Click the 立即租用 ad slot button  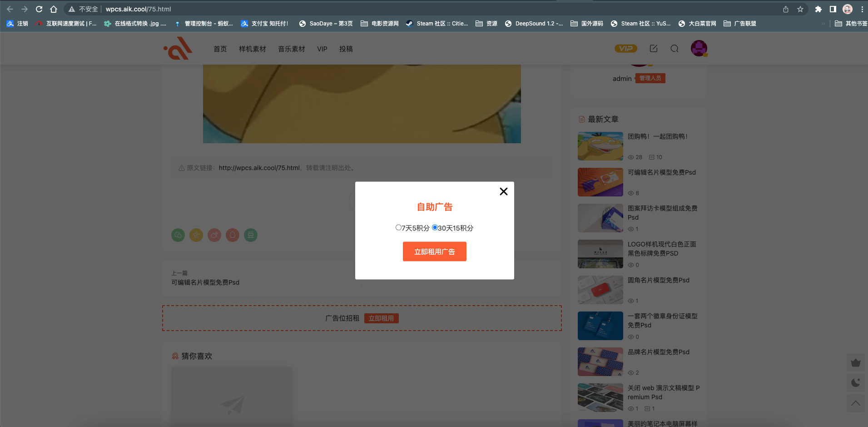tap(381, 318)
